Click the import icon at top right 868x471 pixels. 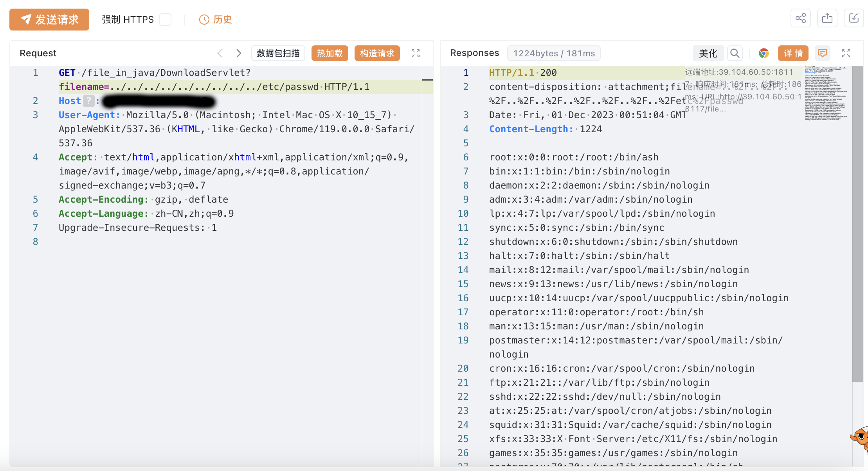854,18
